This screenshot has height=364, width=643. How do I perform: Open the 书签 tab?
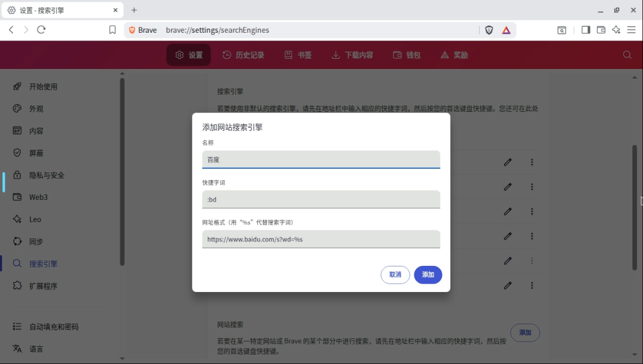coord(298,55)
